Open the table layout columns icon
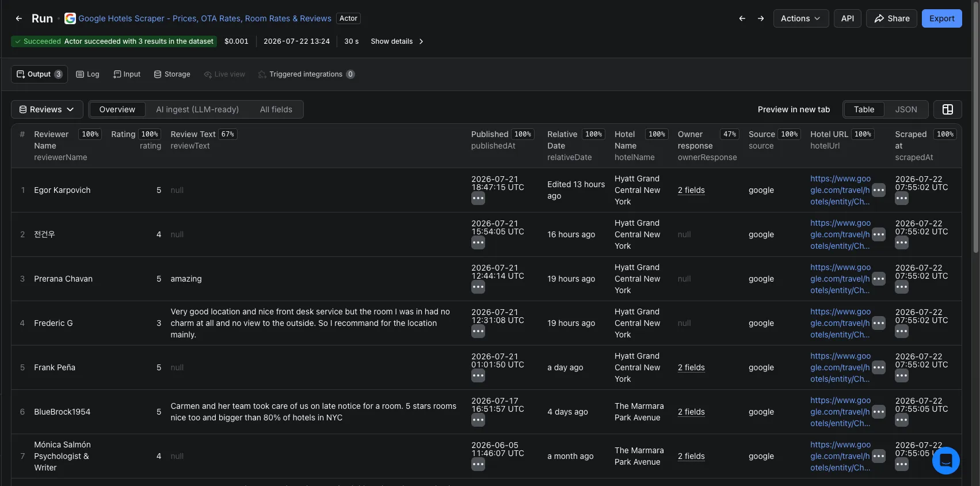Screen dimensions: 980x486 click(947, 109)
